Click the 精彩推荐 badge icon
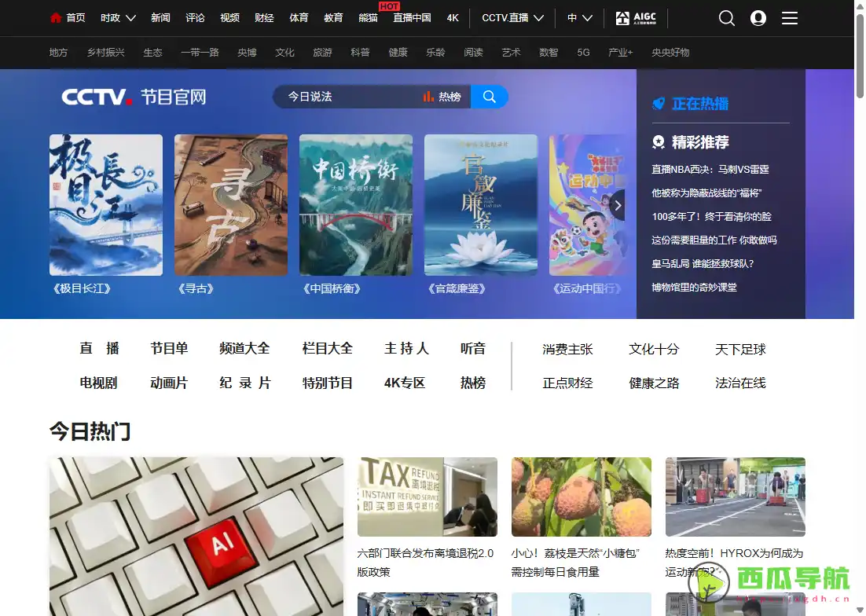This screenshot has width=866, height=616. pos(659,142)
